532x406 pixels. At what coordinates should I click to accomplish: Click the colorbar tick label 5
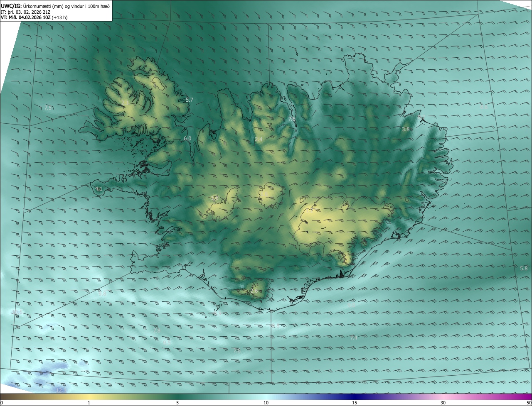tap(177, 403)
